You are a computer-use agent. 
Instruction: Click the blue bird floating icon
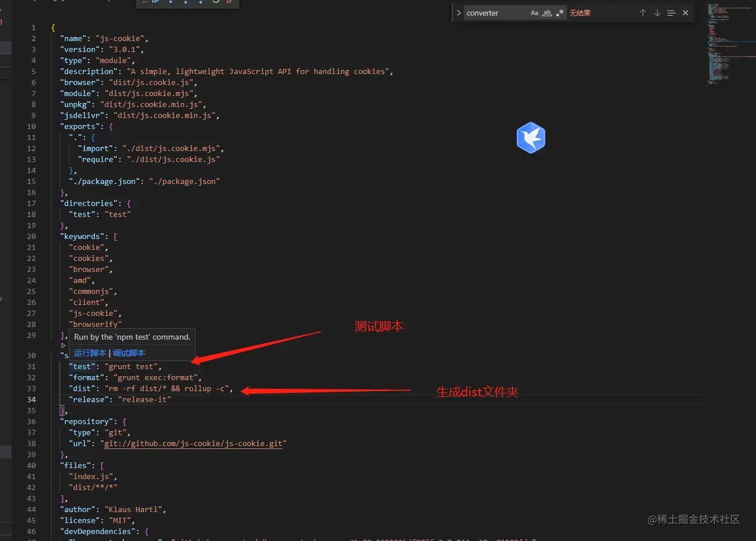[x=531, y=138]
